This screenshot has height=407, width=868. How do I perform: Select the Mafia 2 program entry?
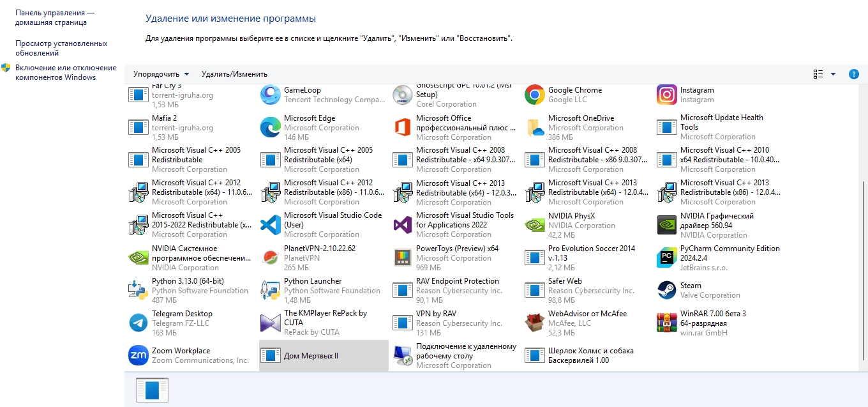[191, 128]
